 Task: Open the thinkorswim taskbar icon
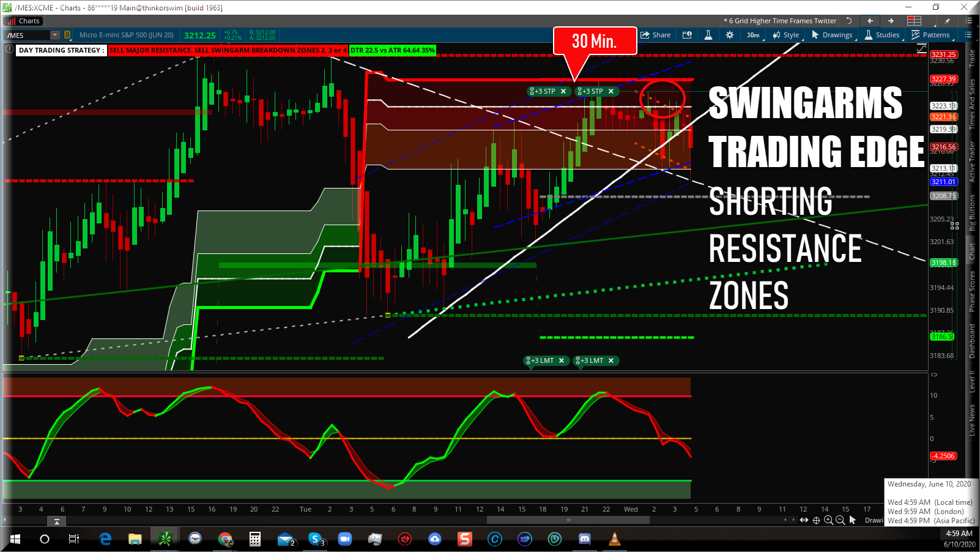tap(165, 539)
